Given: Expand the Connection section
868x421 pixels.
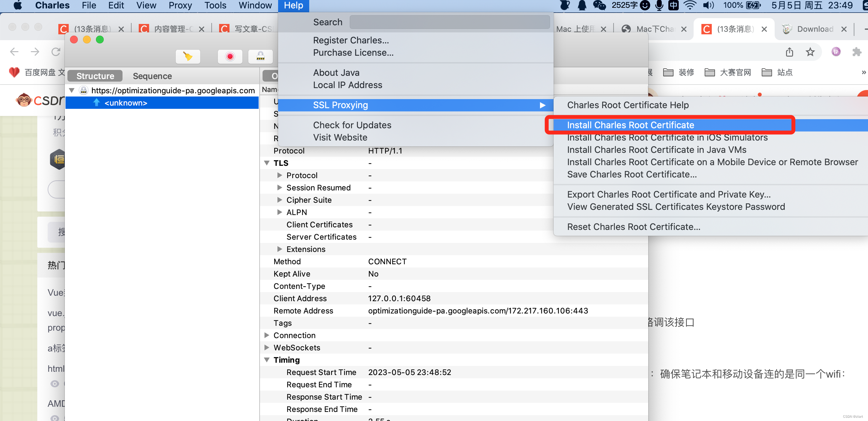Looking at the screenshot, I should pyautogui.click(x=266, y=335).
